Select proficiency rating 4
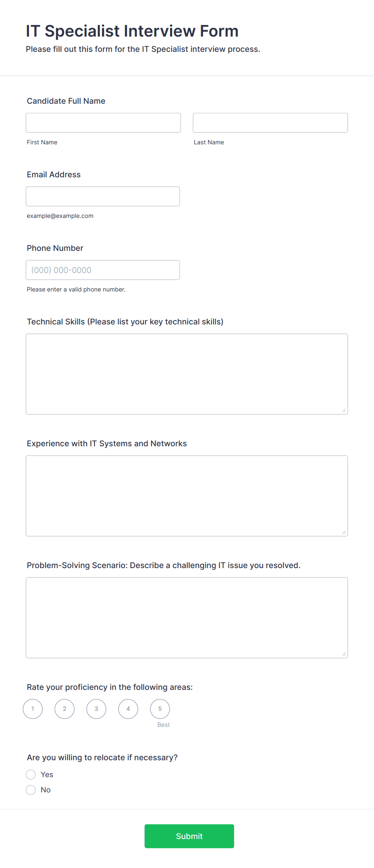 128,709
